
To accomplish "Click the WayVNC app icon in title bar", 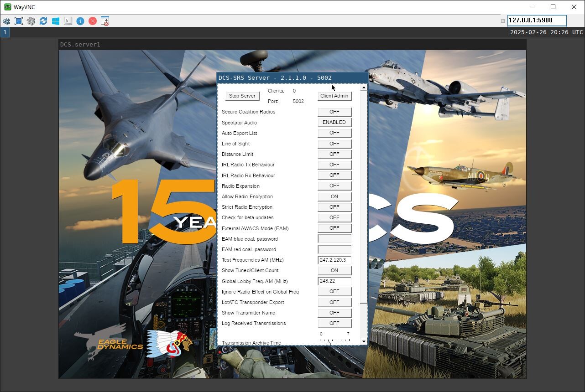I will click(7, 7).
